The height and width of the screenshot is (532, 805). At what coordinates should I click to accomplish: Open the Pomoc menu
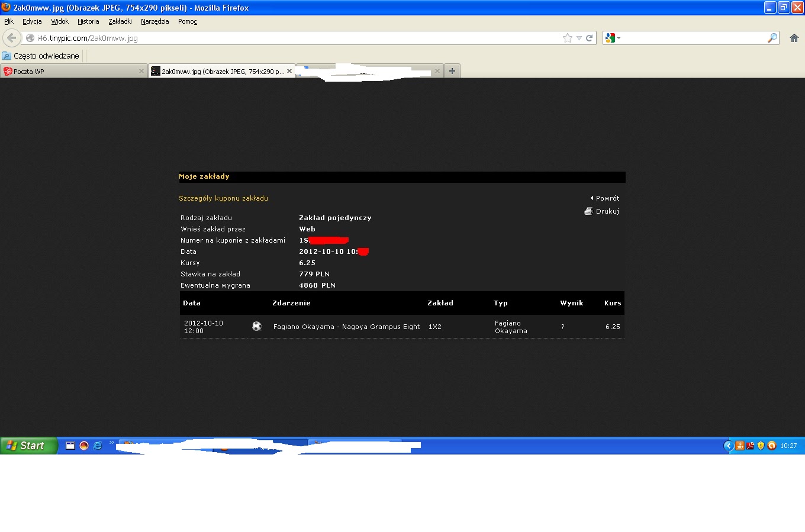188,21
